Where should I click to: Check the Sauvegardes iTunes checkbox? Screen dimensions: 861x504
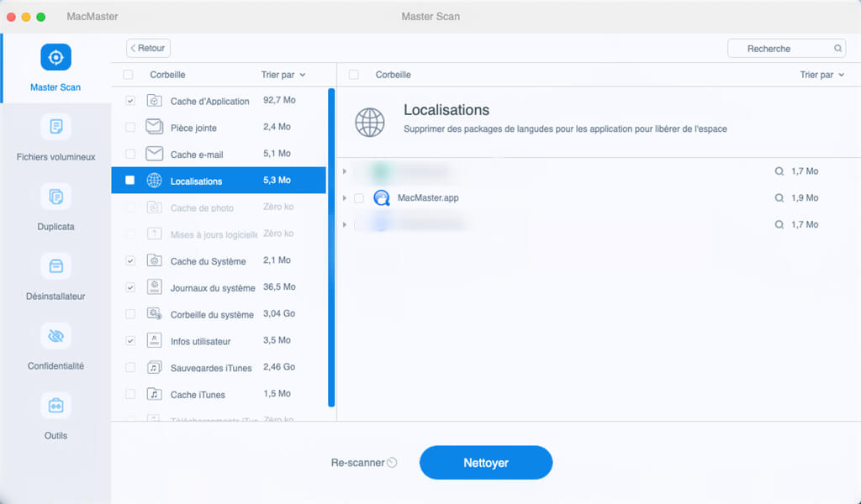coord(130,367)
